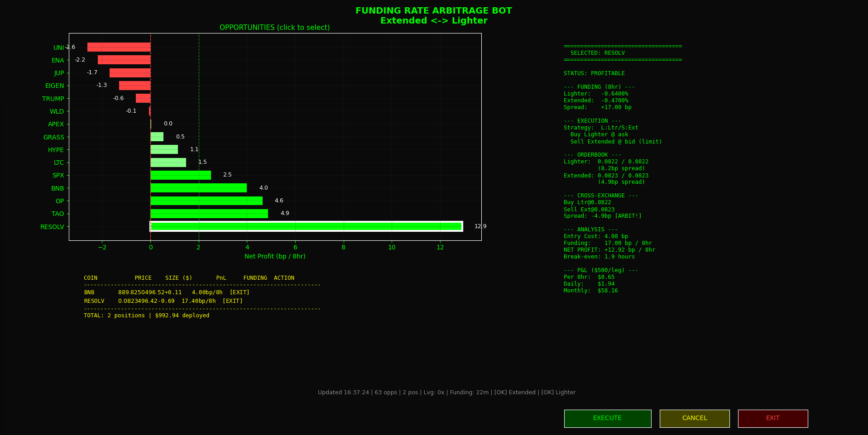Screen dimensions: 868x435
Task: Click the 'SELECTED: RESOLV' header
Action: coord(597,53)
